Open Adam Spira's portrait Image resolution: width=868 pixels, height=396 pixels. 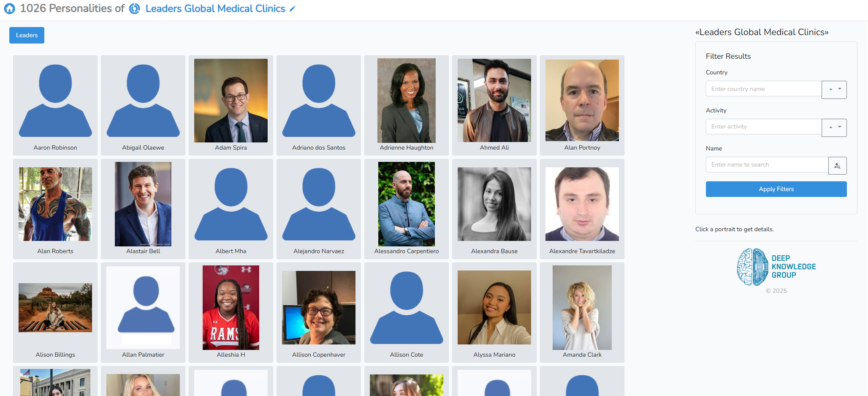point(231,101)
